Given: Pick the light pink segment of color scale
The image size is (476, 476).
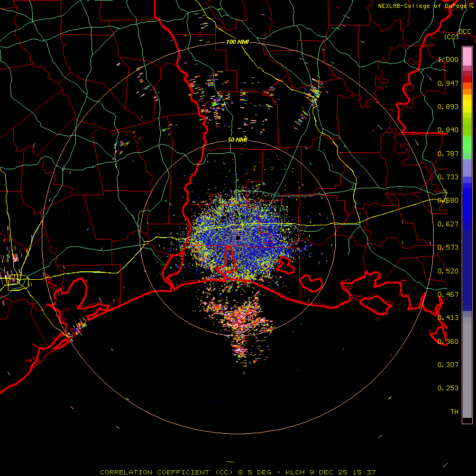Looking at the screenshot, I should [x=467, y=56].
